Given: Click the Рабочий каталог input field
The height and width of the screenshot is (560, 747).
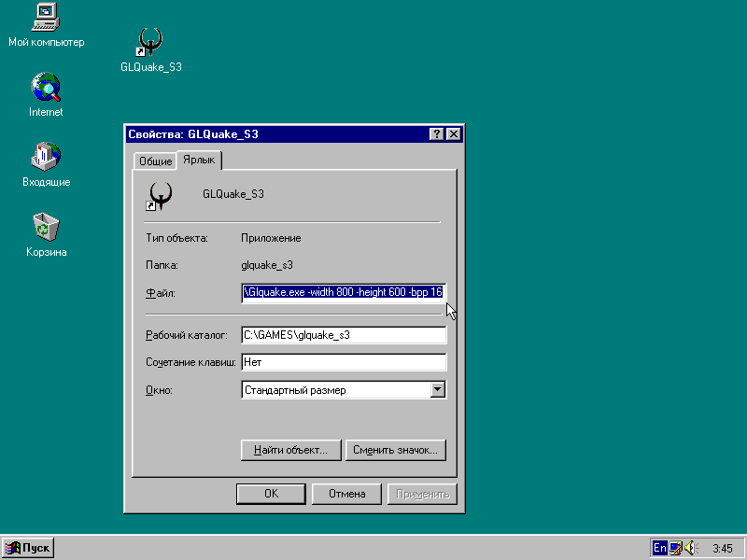Looking at the screenshot, I should tap(344, 335).
